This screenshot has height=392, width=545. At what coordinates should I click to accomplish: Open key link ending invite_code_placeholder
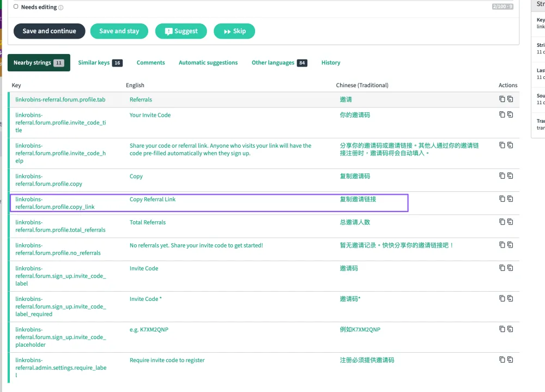coord(60,337)
